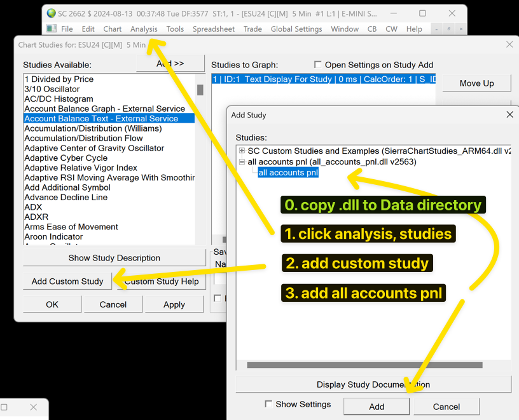Image resolution: width=519 pixels, height=420 pixels.
Task: Select all accounts pnl dll parent entry
Action: (332, 162)
